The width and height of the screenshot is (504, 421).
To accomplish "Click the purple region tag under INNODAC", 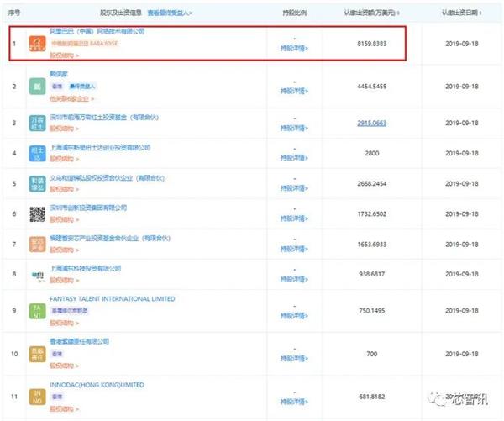I will (x=57, y=397).
